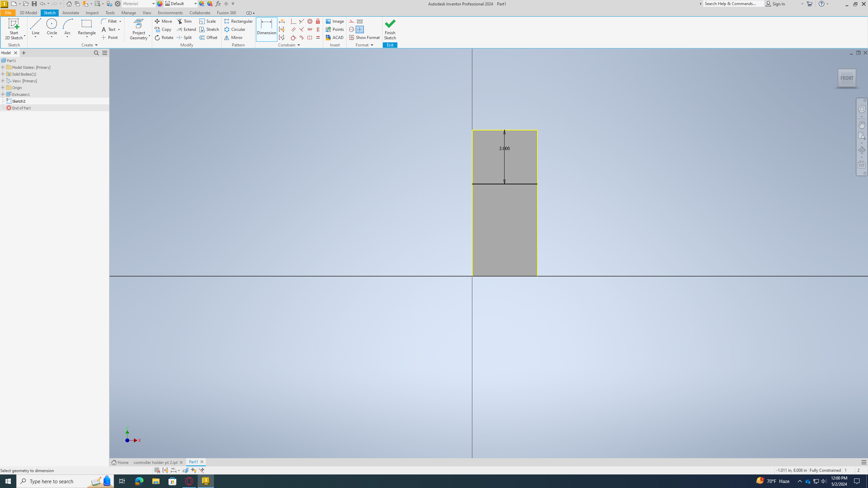This screenshot has width=868, height=488.
Task: Expand the Model States node
Action: [3, 67]
